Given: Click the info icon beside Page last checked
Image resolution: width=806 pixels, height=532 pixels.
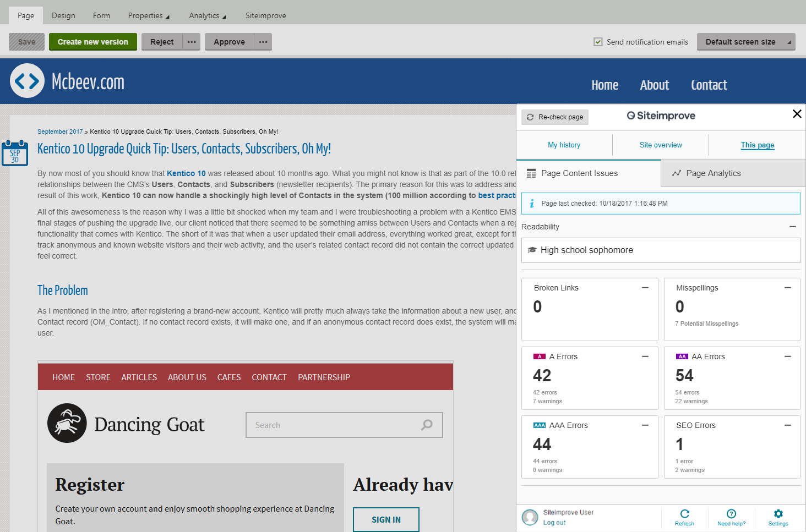Looking at the screenshot, I should pyautogui.click(x=532, y=204).
